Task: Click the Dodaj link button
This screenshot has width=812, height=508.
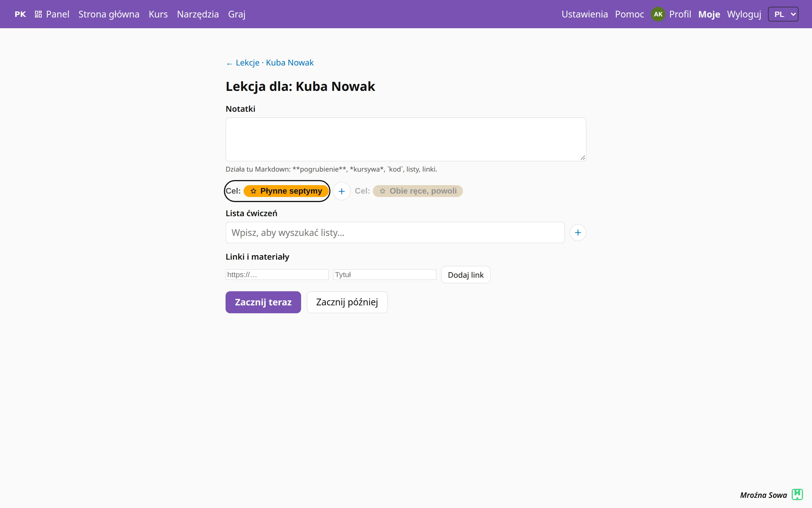Action: [x=466, y=275]
